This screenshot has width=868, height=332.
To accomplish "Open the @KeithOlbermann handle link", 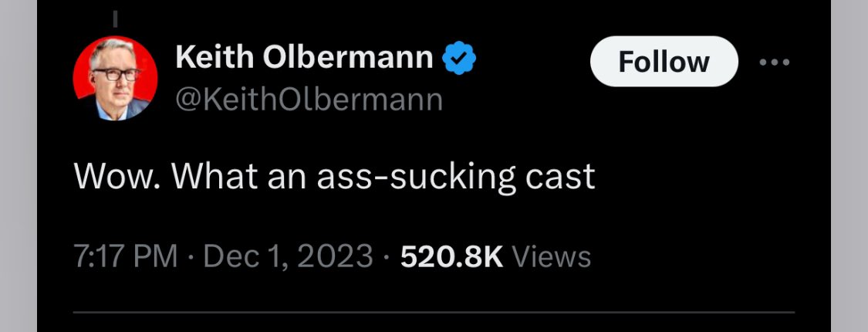I will pos(309,100).
